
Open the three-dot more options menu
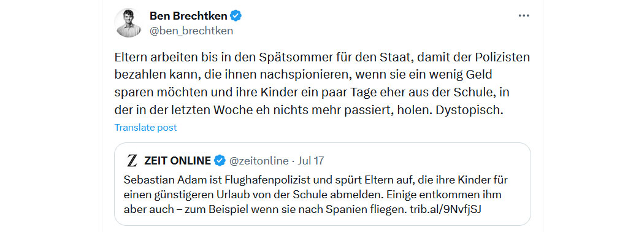(x=524, y=15)
